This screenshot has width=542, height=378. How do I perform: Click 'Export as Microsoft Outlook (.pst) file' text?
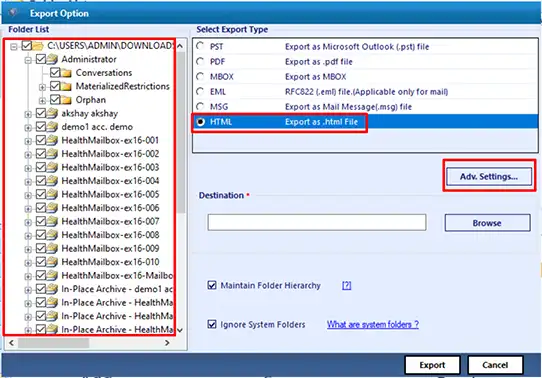(x=357, y=47)
